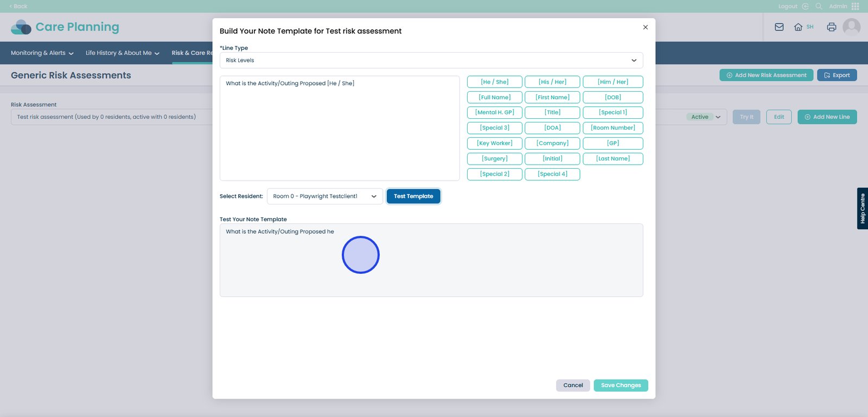This screenshot has height=417, width=868.
Task: Choose the [Special 2] placeholder
Action: pos(495,174)
